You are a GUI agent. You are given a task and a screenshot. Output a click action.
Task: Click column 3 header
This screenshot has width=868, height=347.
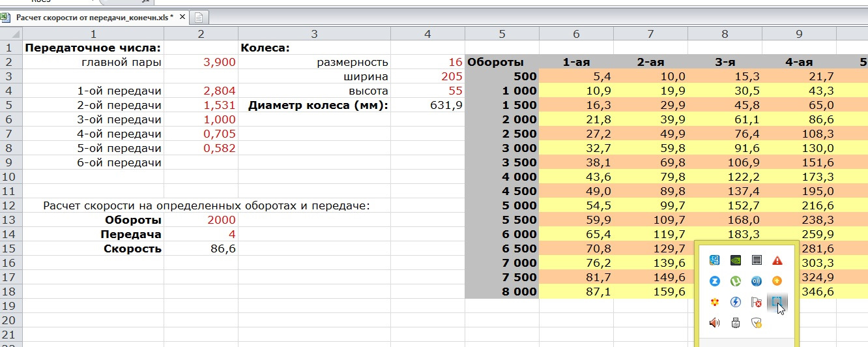(314, 34)
